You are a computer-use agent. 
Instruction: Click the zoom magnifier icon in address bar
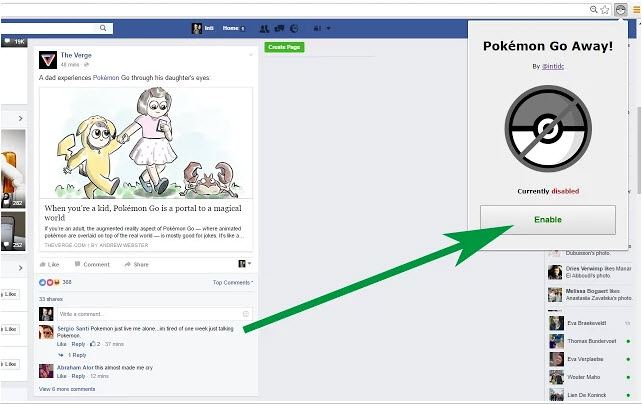coord(593,9)
